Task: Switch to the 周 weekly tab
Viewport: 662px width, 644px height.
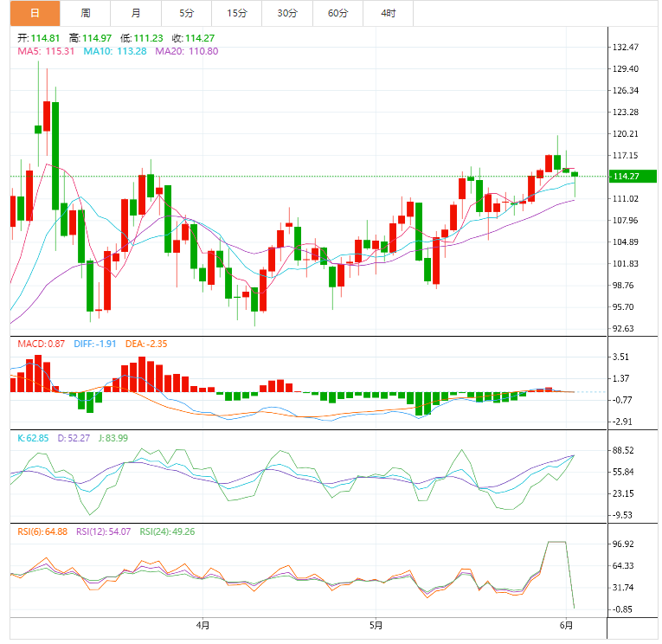Action: pos(86,13)
